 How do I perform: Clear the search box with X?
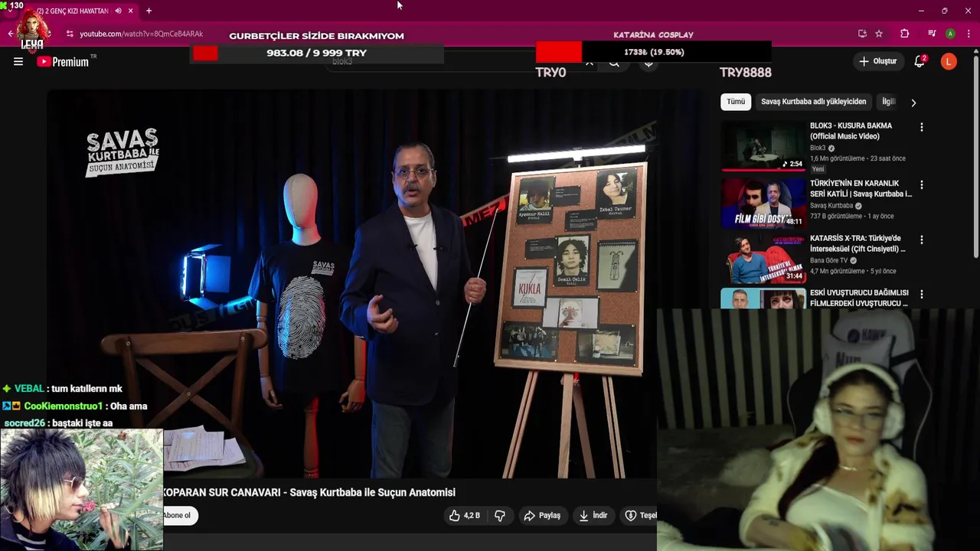pyautogui.click(x=589, y=63)
